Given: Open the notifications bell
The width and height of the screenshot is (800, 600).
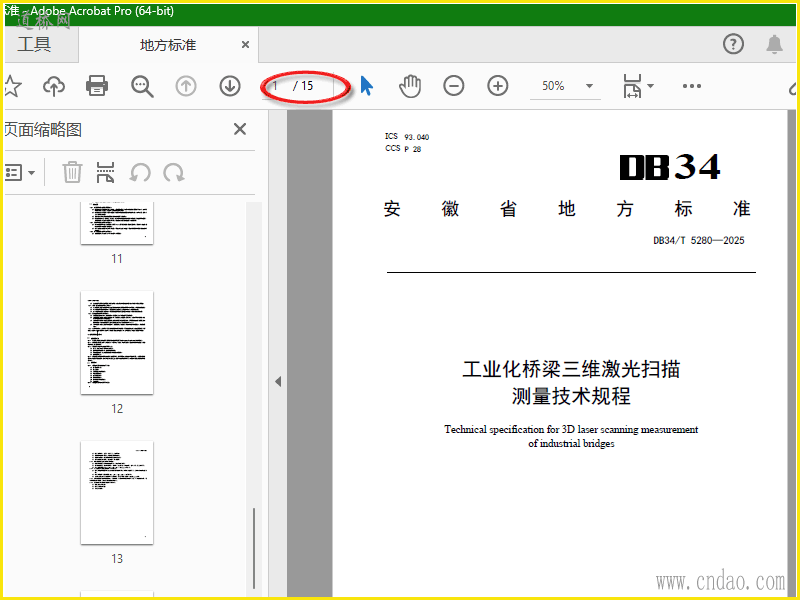Looking at the screenshot, I should point(774,44).
